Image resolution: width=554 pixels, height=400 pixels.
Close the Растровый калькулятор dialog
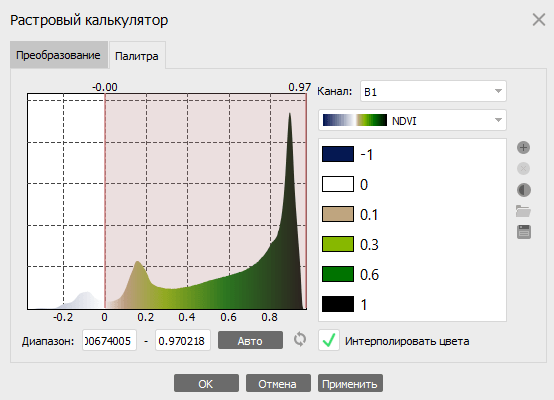point(539,19)
